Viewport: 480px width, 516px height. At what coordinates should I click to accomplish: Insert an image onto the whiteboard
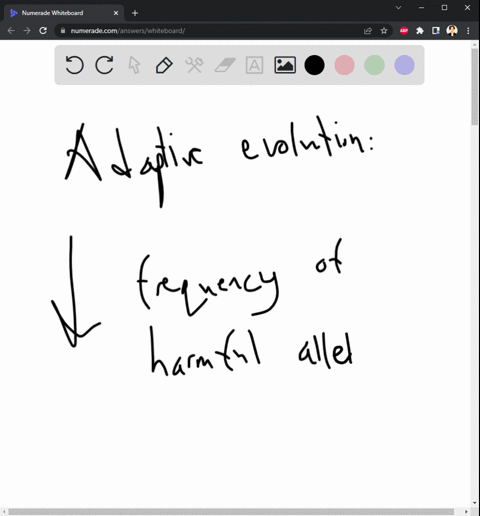tap(285, 65)
